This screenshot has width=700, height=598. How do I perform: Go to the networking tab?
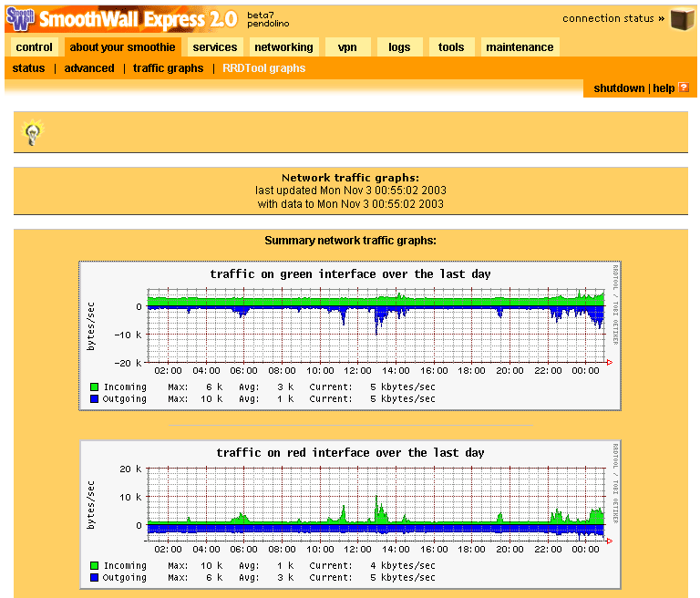coord(283,46)
